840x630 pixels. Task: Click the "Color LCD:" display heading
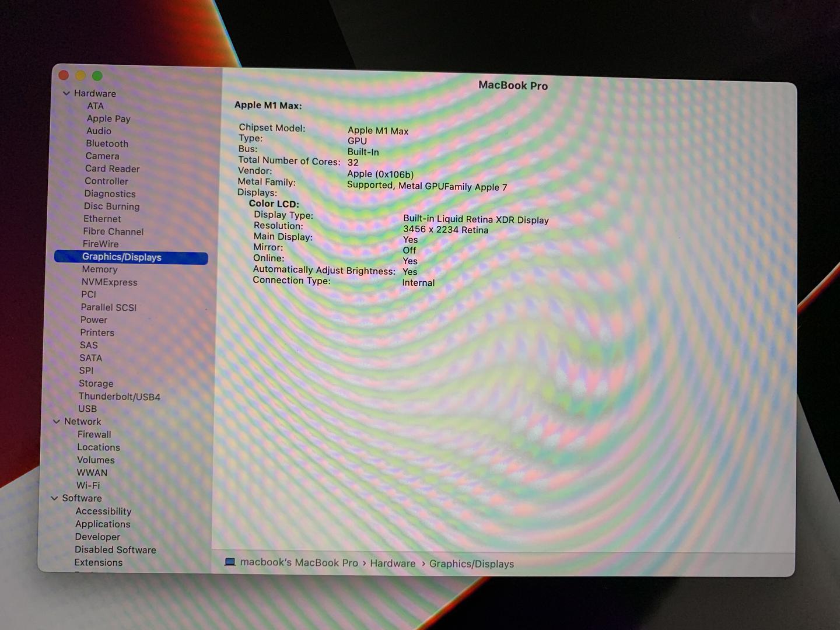pos(274,204)
